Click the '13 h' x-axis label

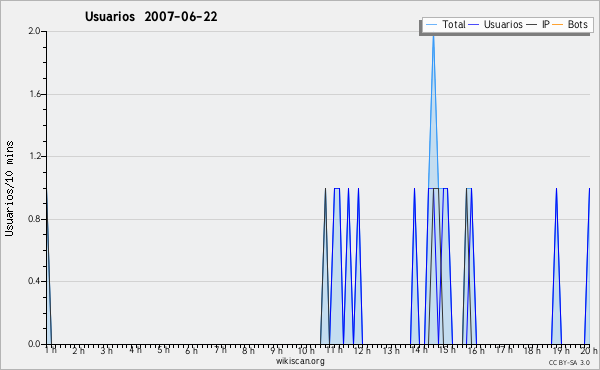point(391,350)
